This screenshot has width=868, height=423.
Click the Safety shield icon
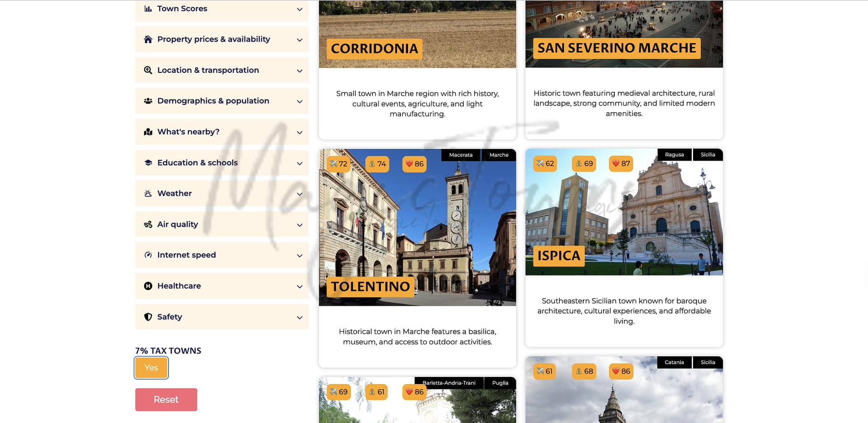tap(148, 317)
